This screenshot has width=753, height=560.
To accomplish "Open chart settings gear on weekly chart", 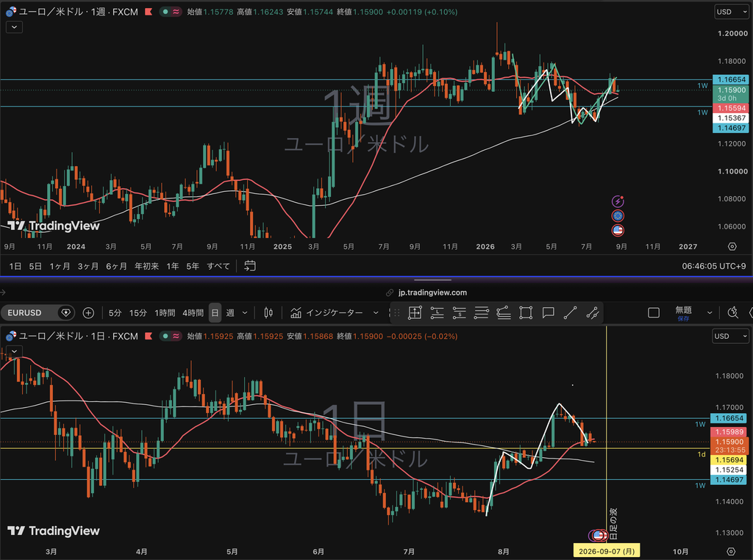I will point(732,246).
